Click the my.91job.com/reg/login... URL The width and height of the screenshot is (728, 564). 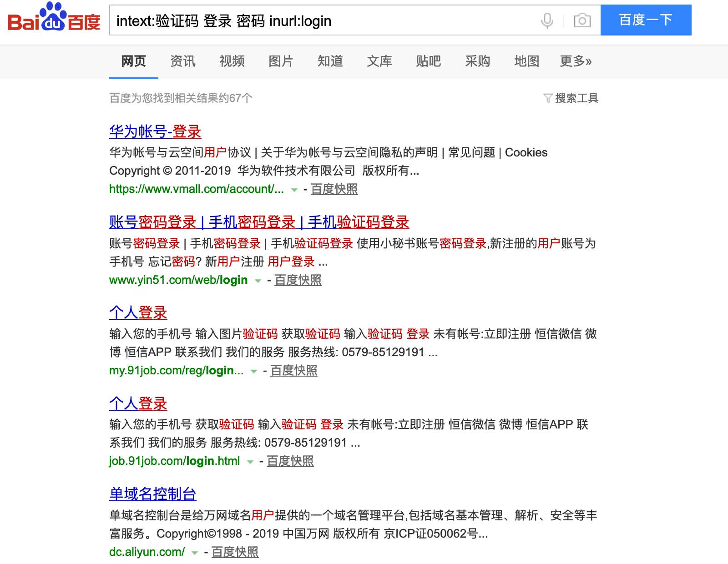click(x=177, y=370)
